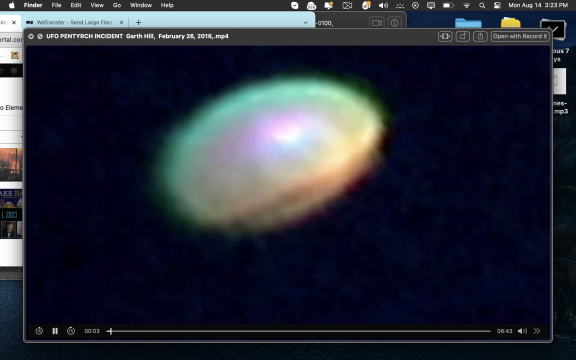Skip forward with the fast-forward icon
The width and height of the screenshot is (576, 360).
71,331
